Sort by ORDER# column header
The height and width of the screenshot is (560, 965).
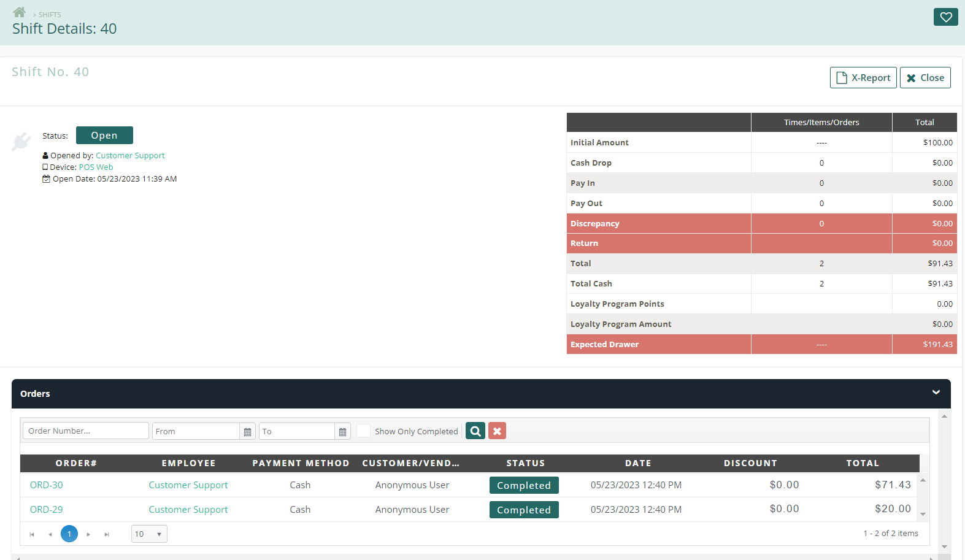pyautogui.click(x=76, y=463)
